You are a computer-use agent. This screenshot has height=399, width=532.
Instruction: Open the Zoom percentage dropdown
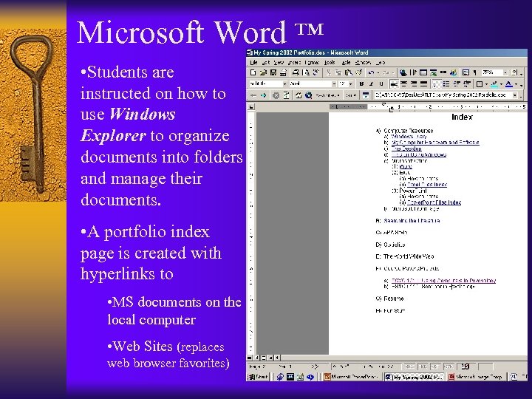(x=505, y=72)
